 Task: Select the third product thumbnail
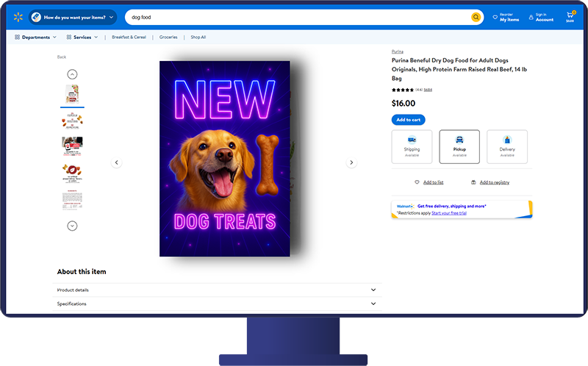[72, 146]
